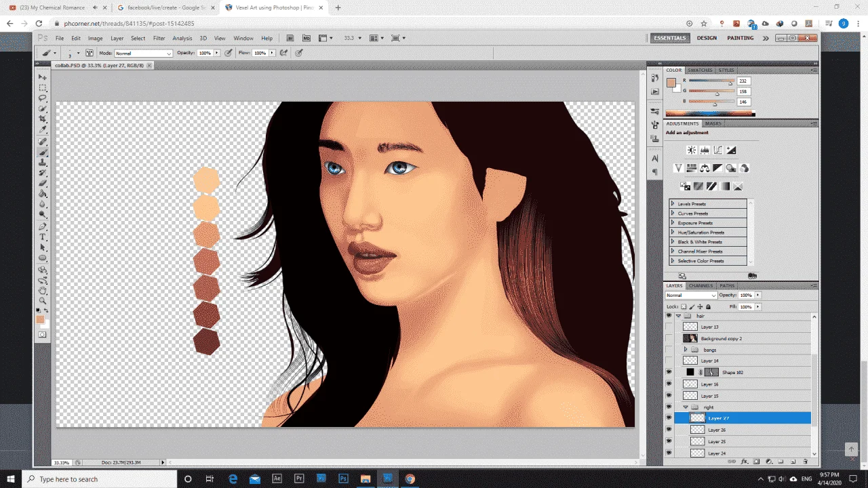Hide Layer 16

click(x=669, y=384)
